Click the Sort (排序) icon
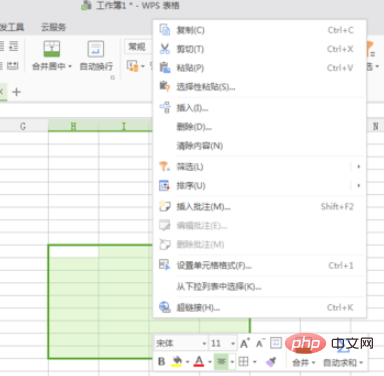 point(165,185)
